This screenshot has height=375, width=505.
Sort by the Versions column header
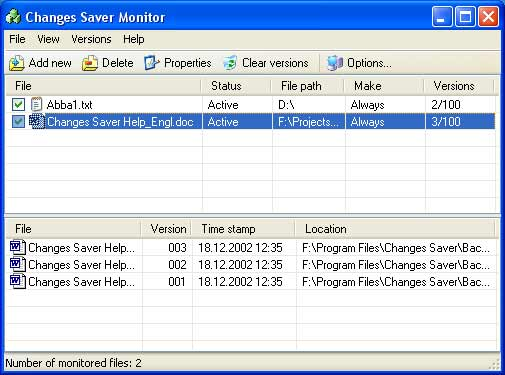point(459,86)
